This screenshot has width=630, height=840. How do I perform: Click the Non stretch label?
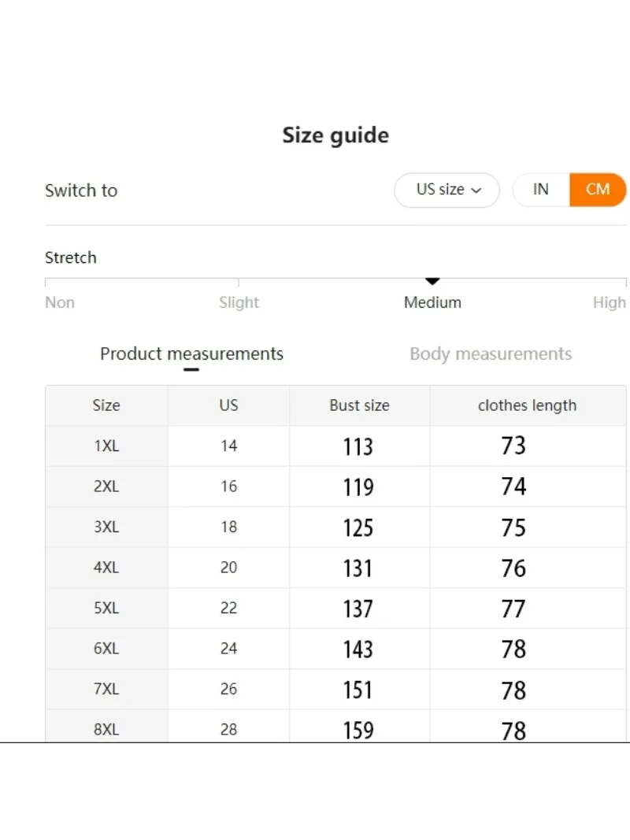point(60,302)
